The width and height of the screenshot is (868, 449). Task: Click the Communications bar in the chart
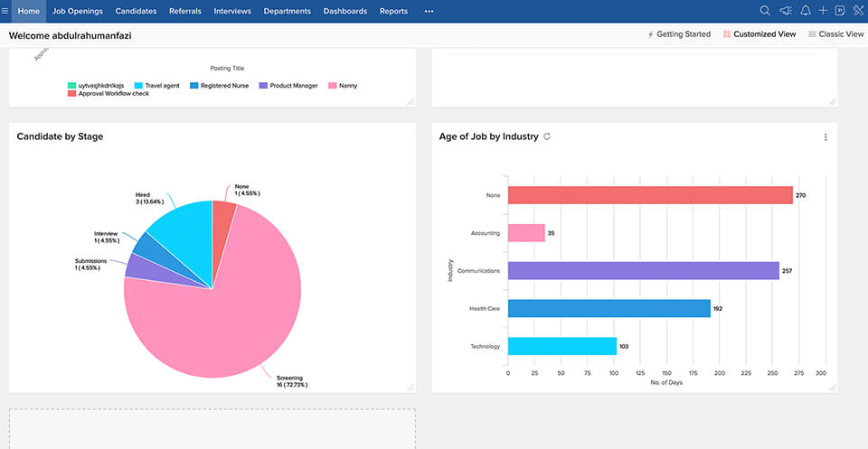click(643, 271)
